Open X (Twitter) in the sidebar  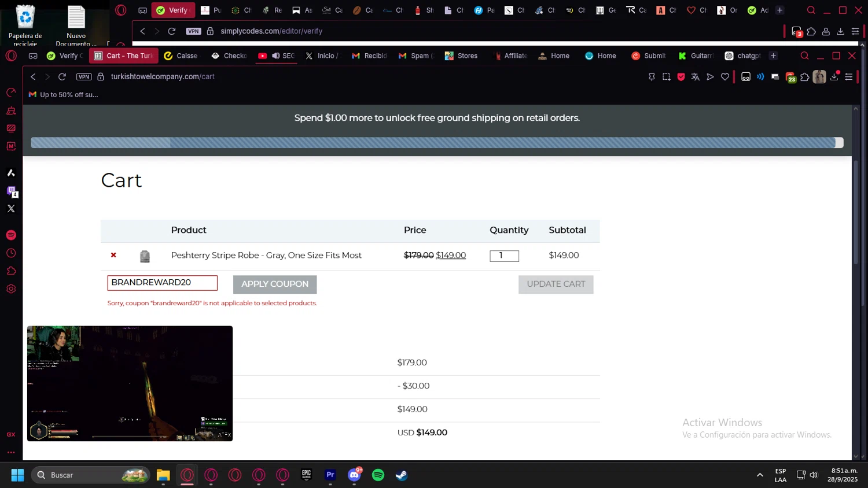point(11,209)
